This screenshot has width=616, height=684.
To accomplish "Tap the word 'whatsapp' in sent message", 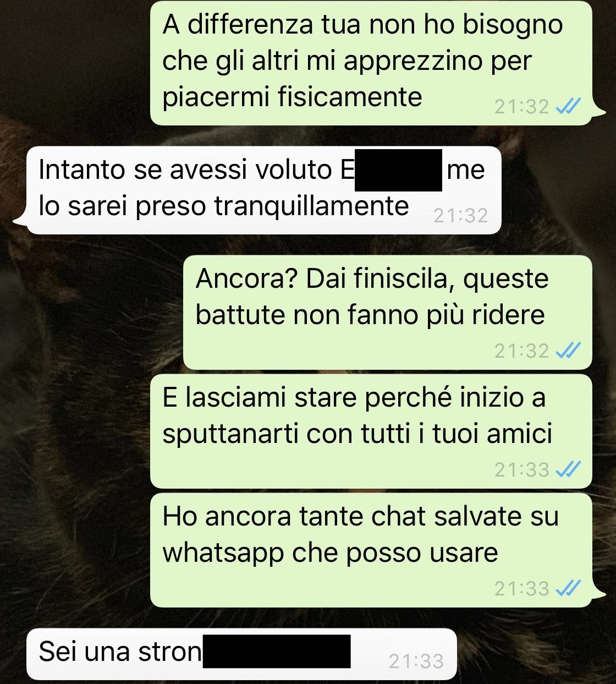I will tap(223, 554).
